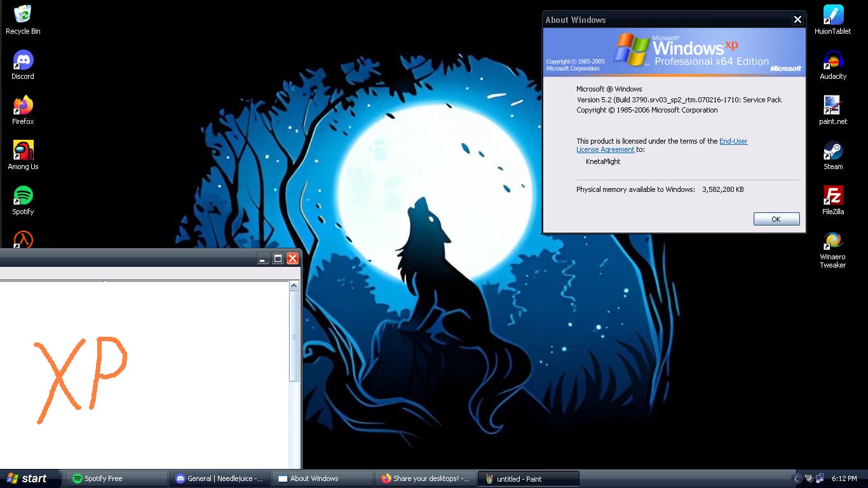Select the FileZilla desktop shortcut
Viewport: 868px width, 488px height.
pyautogui.click(x=832, y=200)
